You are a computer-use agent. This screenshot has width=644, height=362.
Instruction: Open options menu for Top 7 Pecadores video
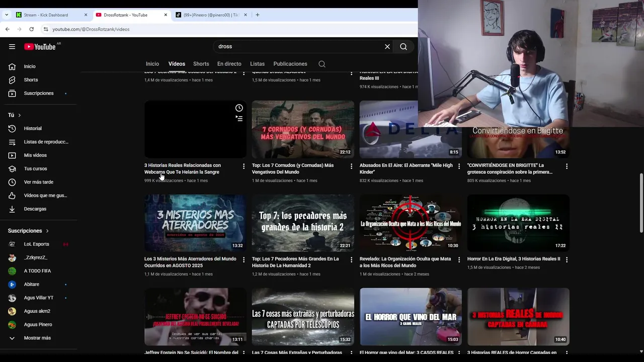[x=351, y=260]
